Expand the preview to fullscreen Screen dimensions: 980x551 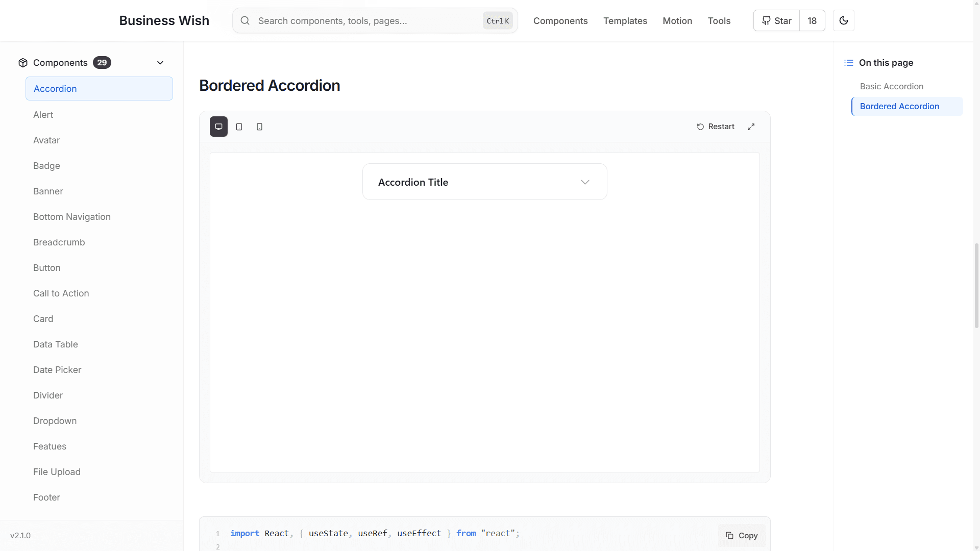[751, 126]
